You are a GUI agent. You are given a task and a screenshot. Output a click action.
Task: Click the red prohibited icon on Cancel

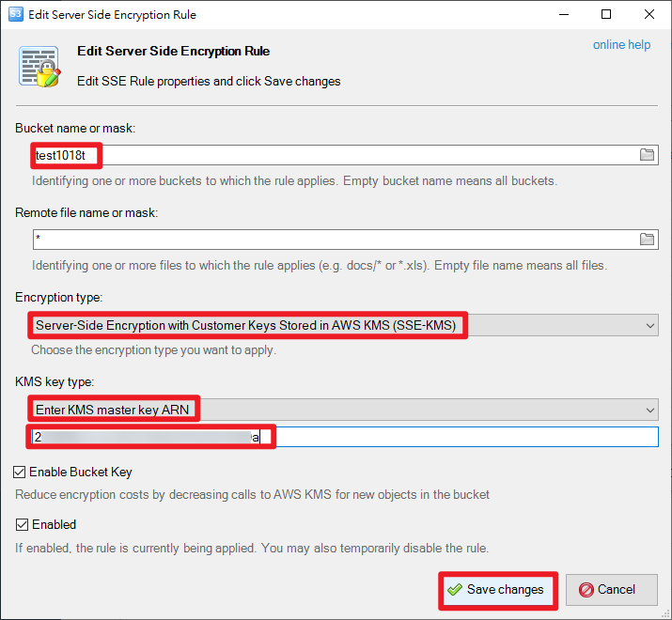pos(586,590)
